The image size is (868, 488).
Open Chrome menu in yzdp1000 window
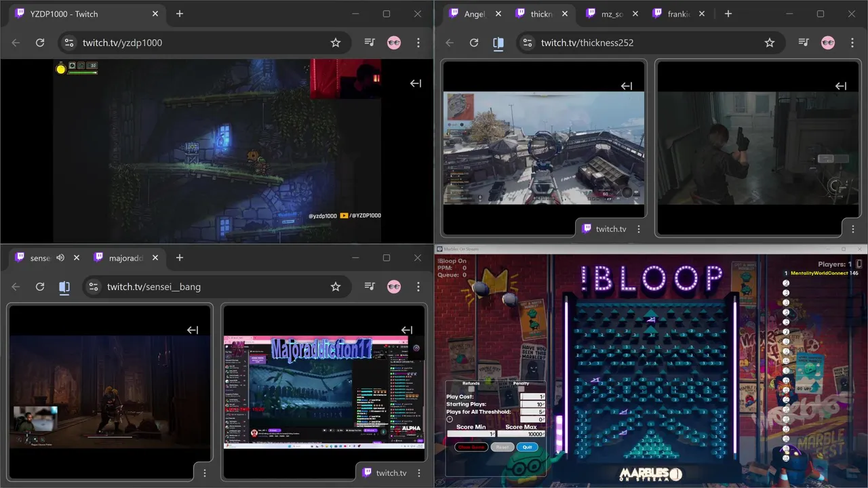tap(418, 43)
